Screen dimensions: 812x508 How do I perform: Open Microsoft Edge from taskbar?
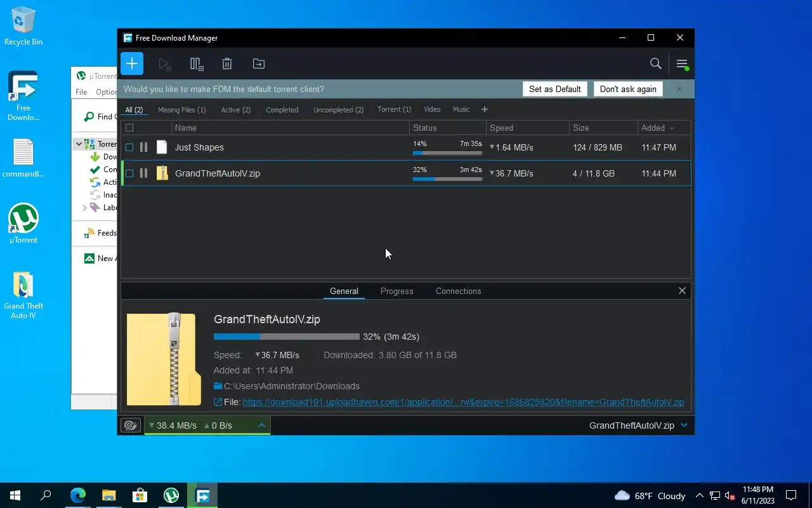coord(78,496)
